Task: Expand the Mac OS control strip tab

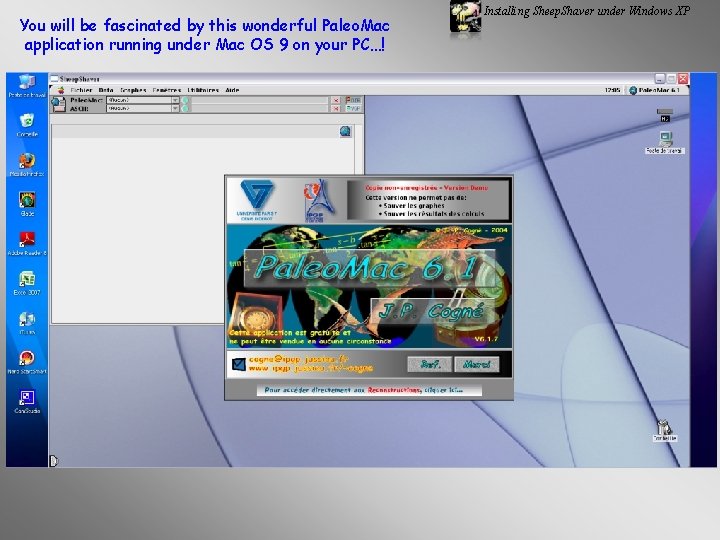Action: 53,461
